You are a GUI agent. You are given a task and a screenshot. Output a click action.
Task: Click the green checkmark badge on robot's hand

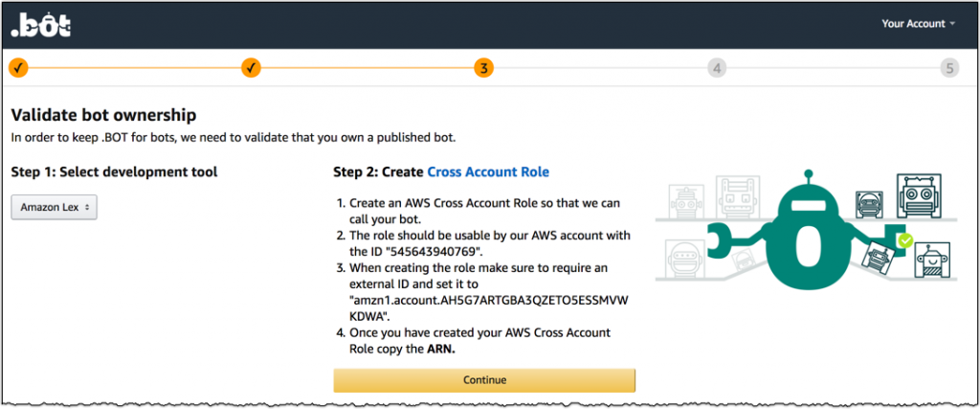coord(905,240)
